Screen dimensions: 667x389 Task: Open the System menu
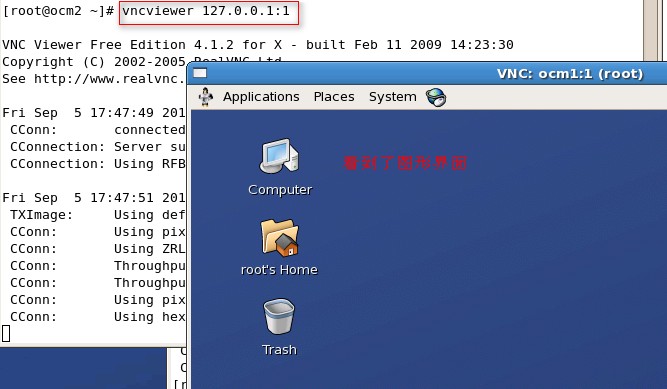click(393, 97)
